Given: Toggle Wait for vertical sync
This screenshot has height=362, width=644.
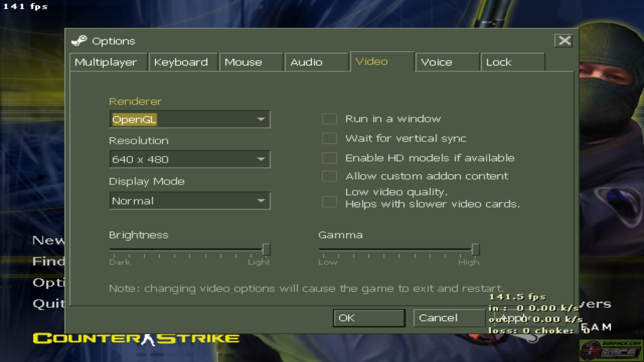Looking at the screenshot, I should coord(329,138).
